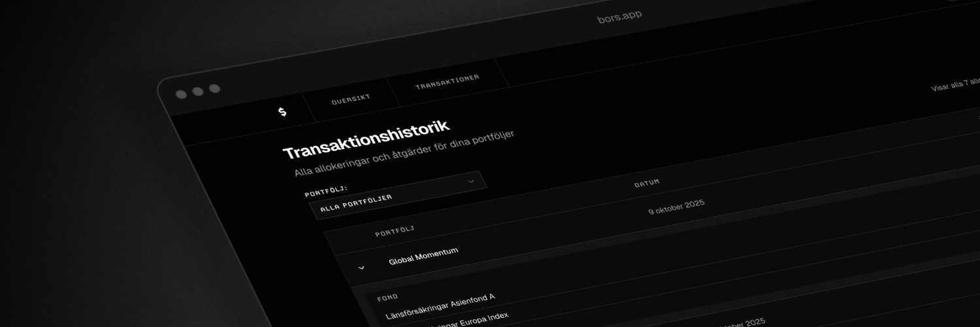The width and height of the screenshot is (980, 327).
Task: Select the Global Momentum portfolio name
Action: (x=423, y=256)
